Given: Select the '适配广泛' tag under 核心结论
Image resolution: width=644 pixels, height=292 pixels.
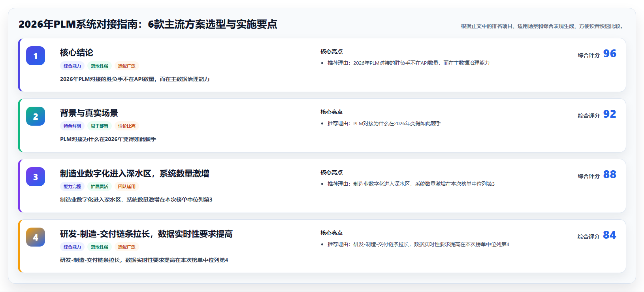Looking at the screenshot, I should click(x=127, y=66).
